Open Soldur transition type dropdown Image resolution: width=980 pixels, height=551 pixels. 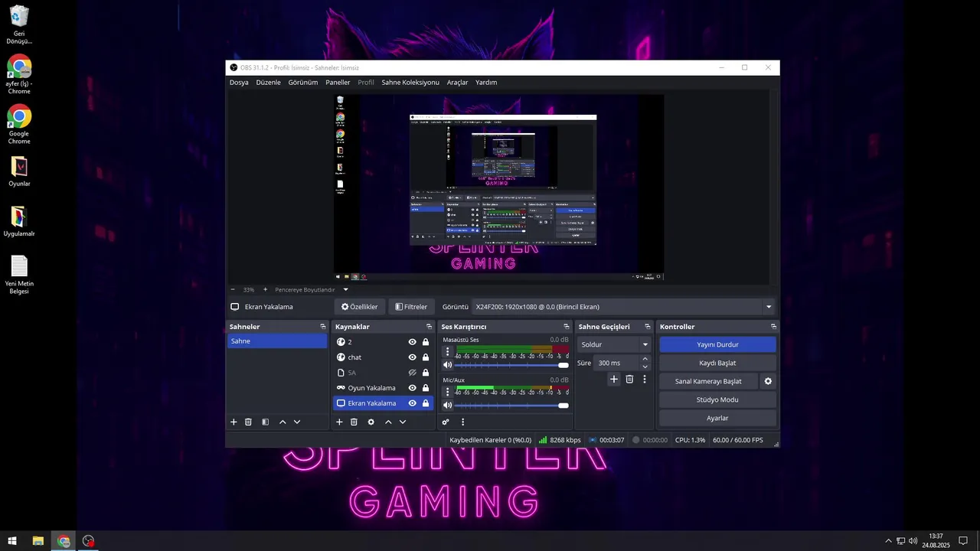point(614,344)
